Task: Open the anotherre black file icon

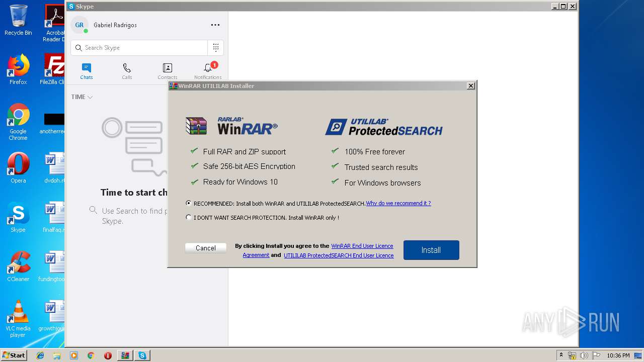Action: tap(53, 123)
